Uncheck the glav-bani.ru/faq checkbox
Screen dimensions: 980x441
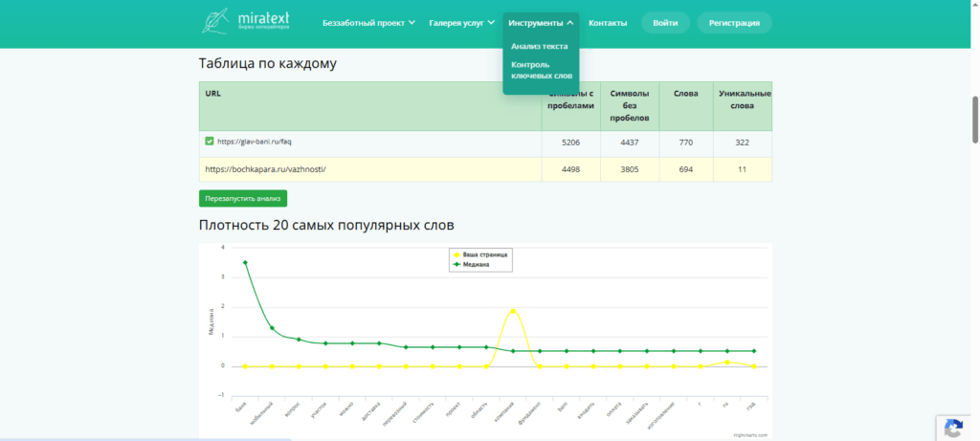[210, 142]
